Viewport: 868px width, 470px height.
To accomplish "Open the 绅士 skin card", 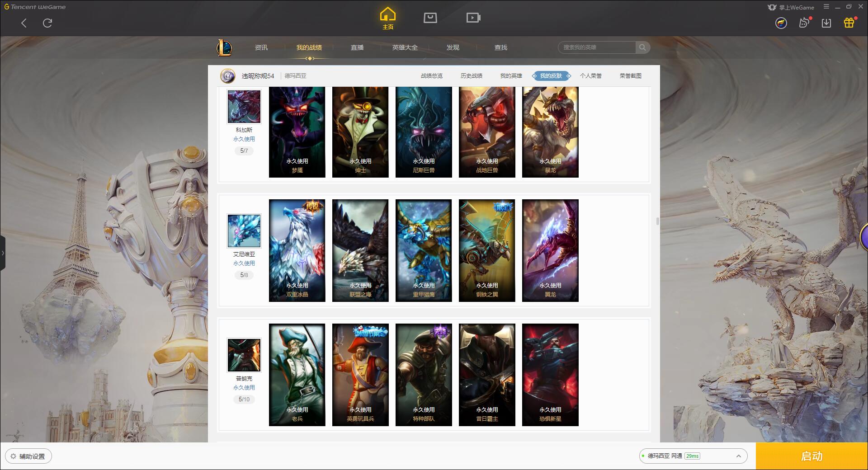I will (x=360, y=132).
